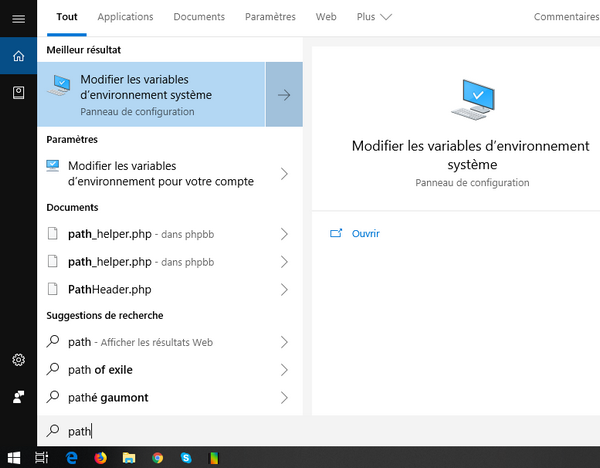Expand chevron for 'path - Afficher les résultats Web'
The image size is (600, 468).
click(x=284, y=342)
